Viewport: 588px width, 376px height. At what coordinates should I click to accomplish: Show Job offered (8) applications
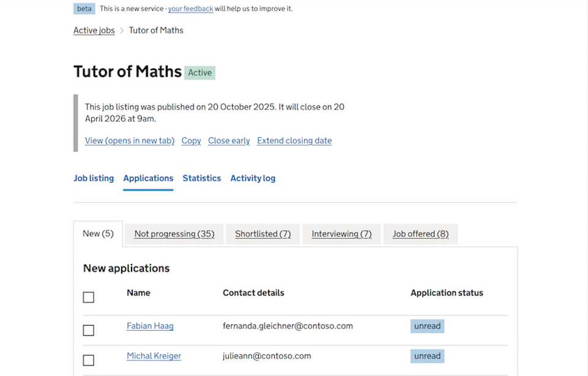point(420,234)
